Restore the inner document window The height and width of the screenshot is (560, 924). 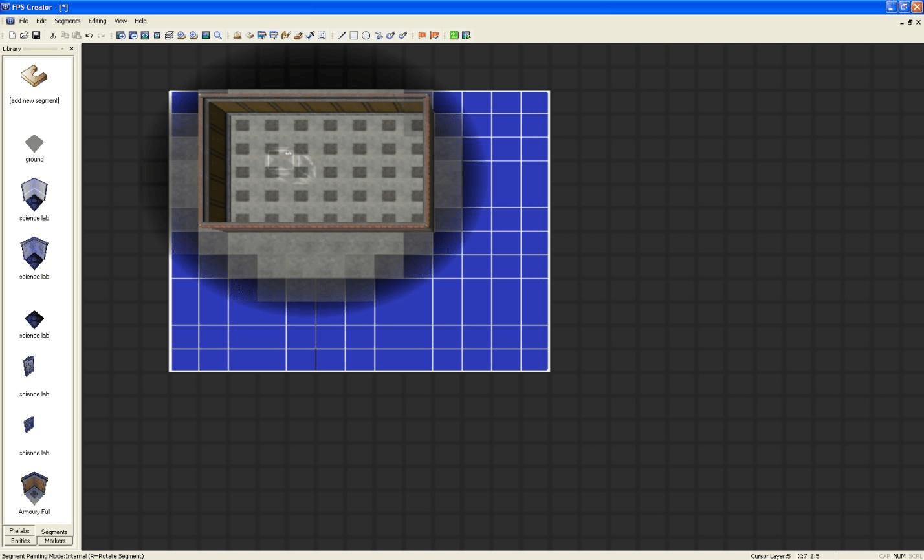(x=910, y=22)
